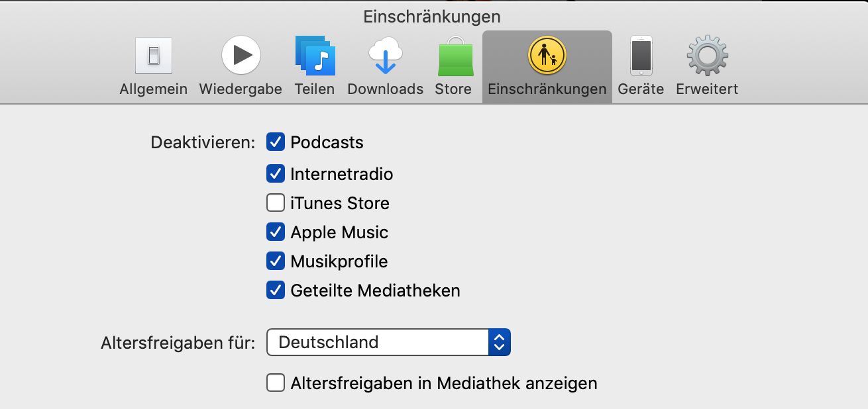Click the blue arrows of Altersfreigaben dropdown

pos(500,342)
